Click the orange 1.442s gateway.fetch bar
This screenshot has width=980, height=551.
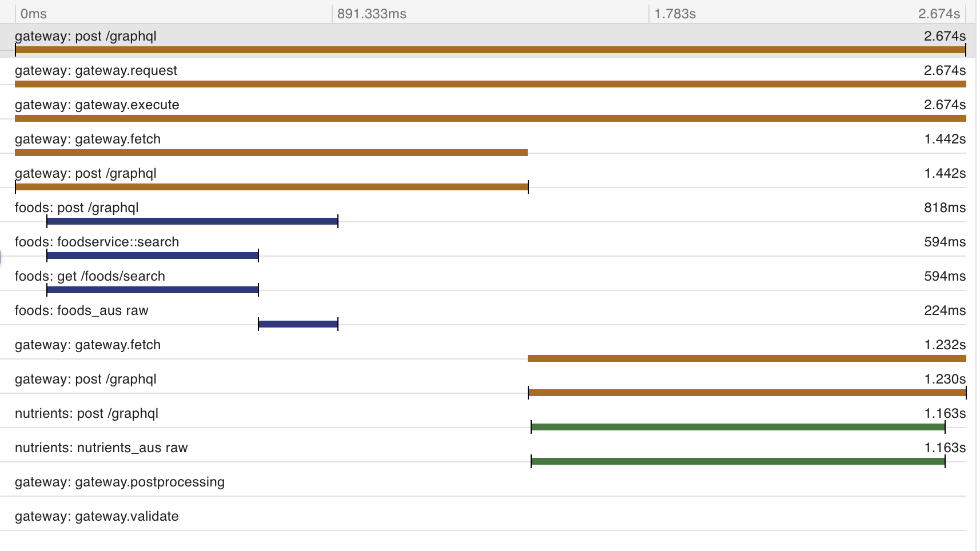pyautogui.click(x=271, y=153)
